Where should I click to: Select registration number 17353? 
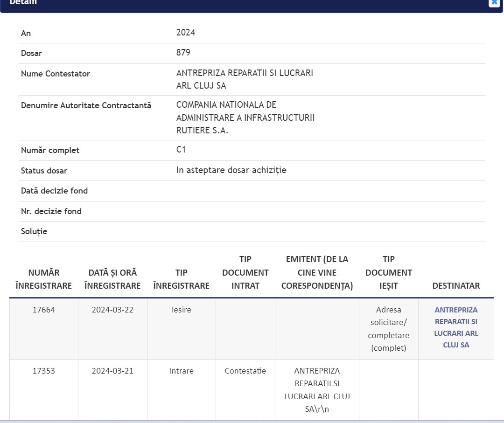tap(44, 371)
